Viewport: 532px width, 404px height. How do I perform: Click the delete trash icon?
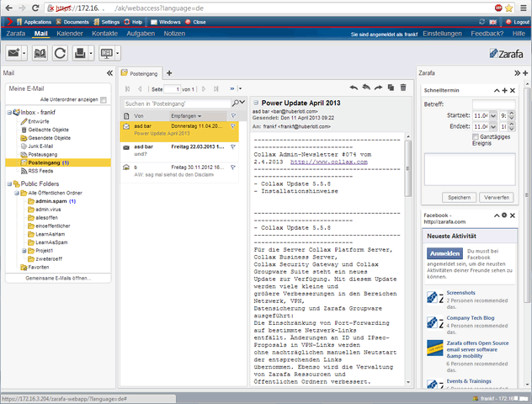click(403, 88)
